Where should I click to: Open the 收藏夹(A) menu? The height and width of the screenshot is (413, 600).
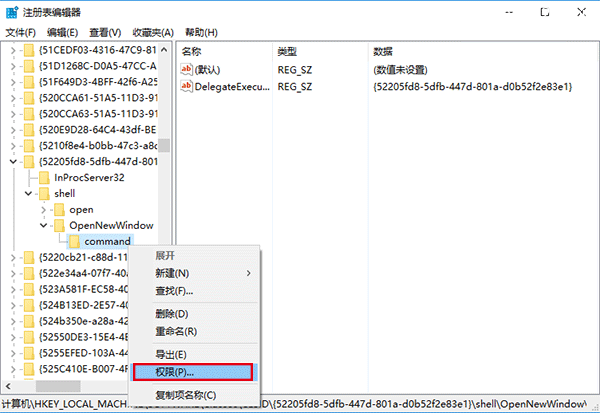[x=153, y=33]
